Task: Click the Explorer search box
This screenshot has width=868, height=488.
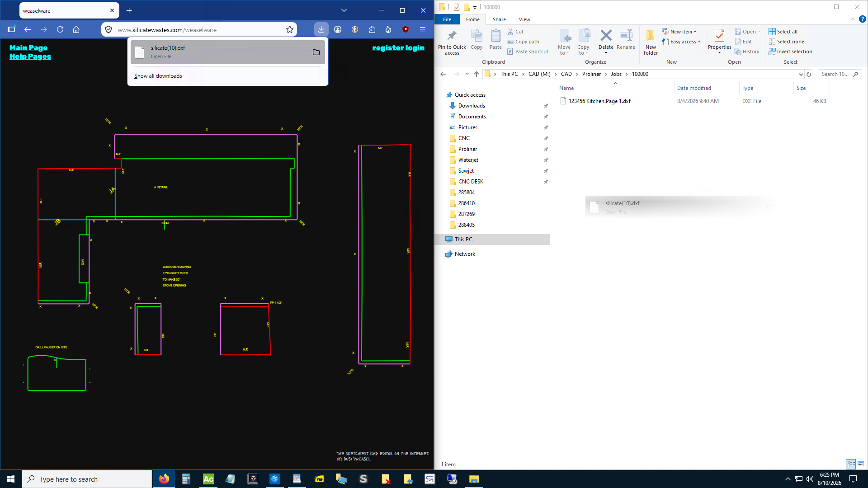Action: tap(840, 74)
